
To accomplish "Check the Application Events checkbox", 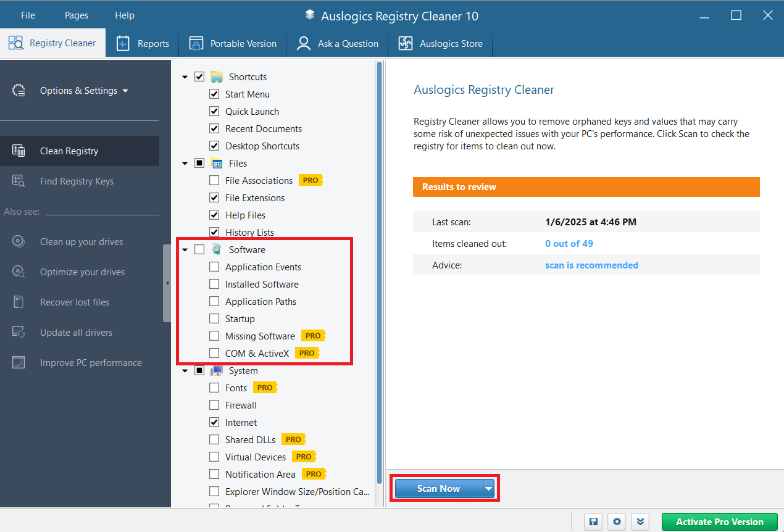I will [214, 267].
